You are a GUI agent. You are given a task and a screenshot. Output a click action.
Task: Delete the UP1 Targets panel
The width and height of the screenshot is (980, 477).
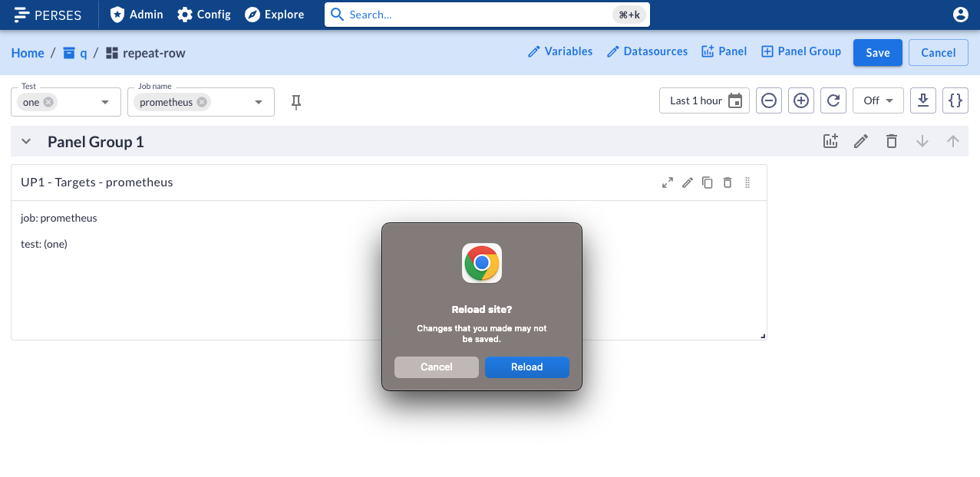click(x=727, y=183)
